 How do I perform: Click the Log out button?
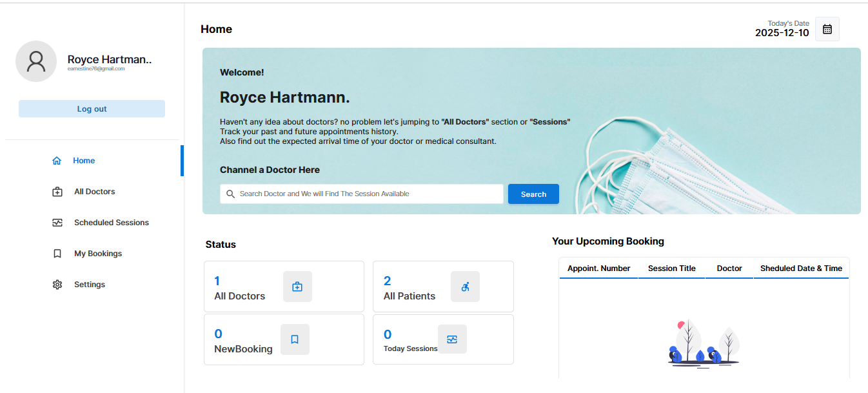point(92,109)
